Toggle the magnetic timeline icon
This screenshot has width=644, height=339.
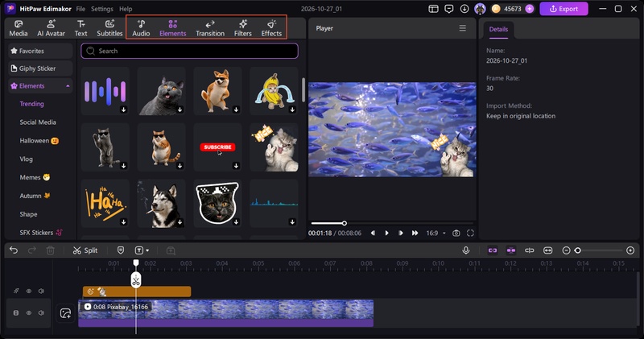click(x=511, y=250)
